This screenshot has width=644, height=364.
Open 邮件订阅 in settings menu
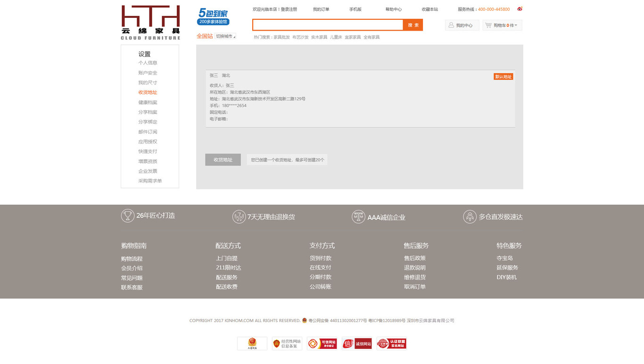coord(148,132)
